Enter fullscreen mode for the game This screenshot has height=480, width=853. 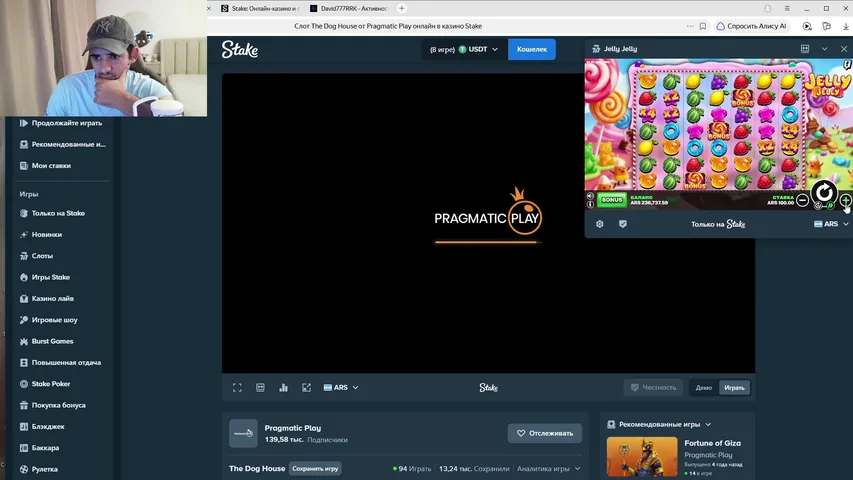(237, 387)
